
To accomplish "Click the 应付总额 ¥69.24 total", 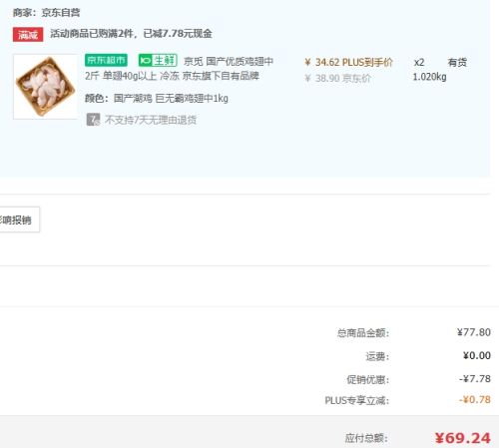I will point(463,438).
